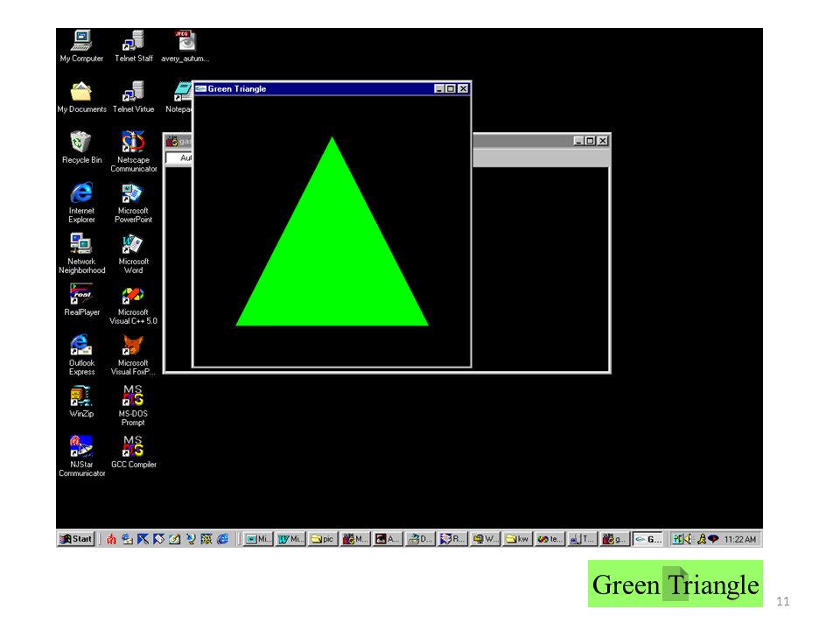Screen dimensions: 840x630
Task: Open the WinZip desktop icon
Action: point(81,402)
